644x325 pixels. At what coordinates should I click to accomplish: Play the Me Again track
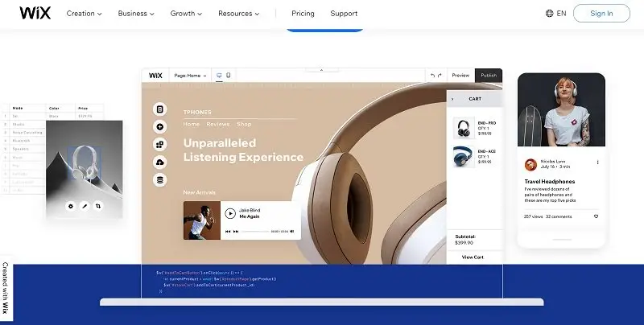pos(230,213)
